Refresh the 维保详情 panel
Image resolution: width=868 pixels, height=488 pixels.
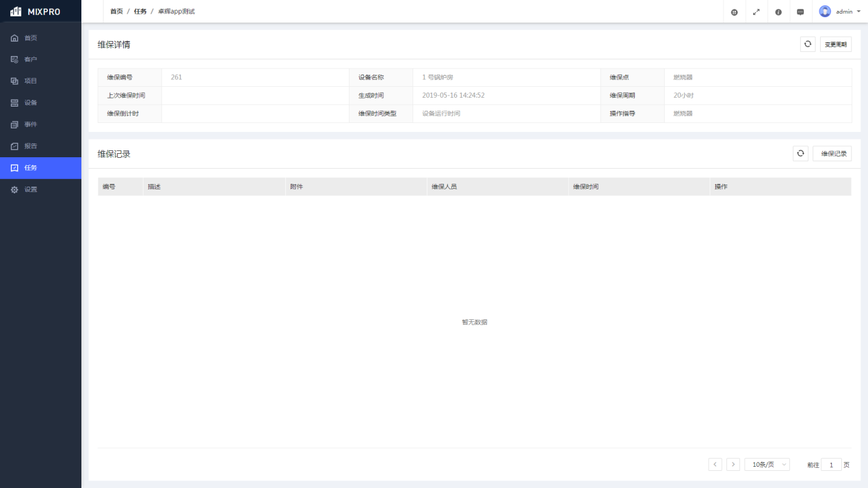(808, 44)
